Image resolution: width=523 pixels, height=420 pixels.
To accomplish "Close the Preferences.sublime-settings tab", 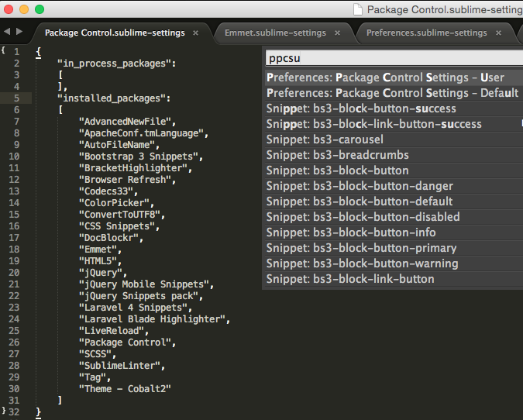I will pos(499,33).
